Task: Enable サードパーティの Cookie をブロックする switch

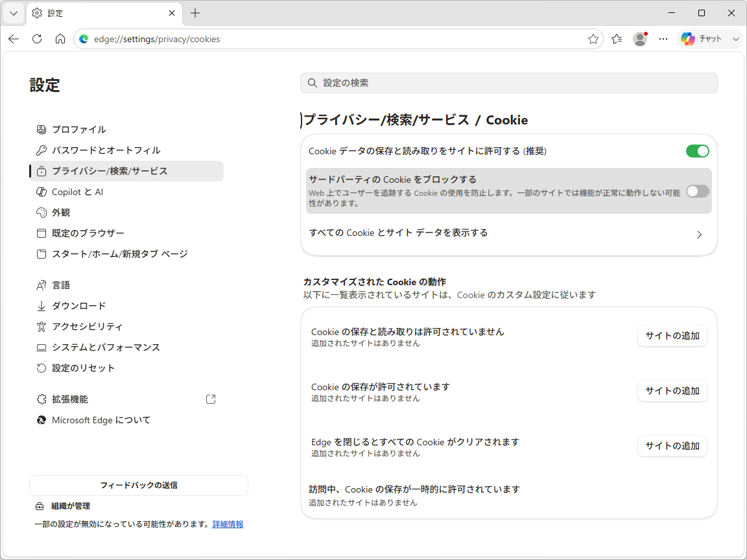Action: 698,191
